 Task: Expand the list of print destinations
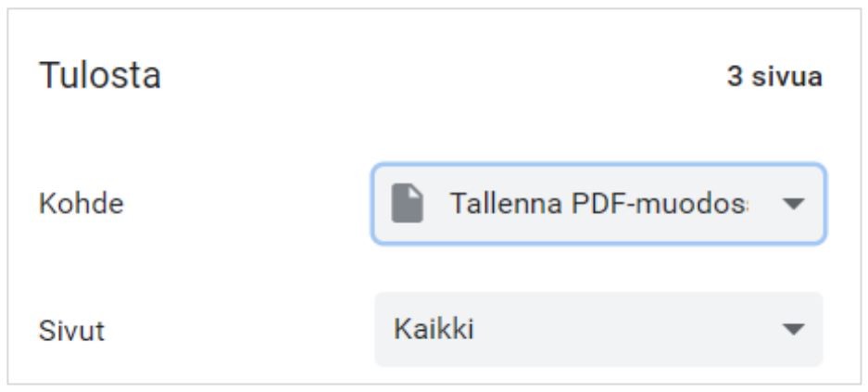599,204
